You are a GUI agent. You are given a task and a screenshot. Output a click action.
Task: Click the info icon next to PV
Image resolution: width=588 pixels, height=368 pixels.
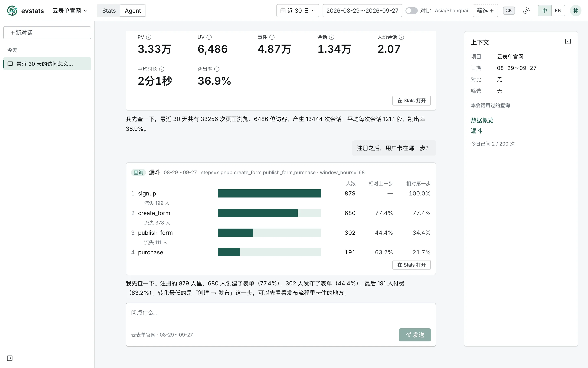click(149, 37)
